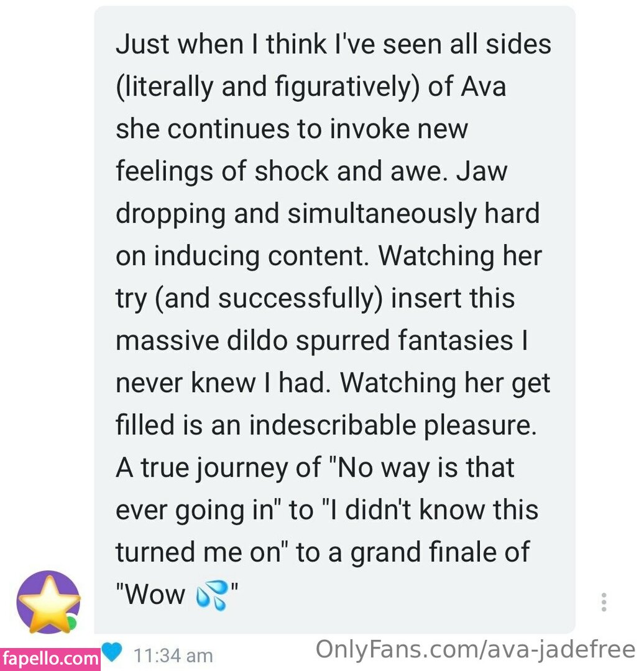
Task: Select the line starting "never knew I had"
Action: point(333,383)
